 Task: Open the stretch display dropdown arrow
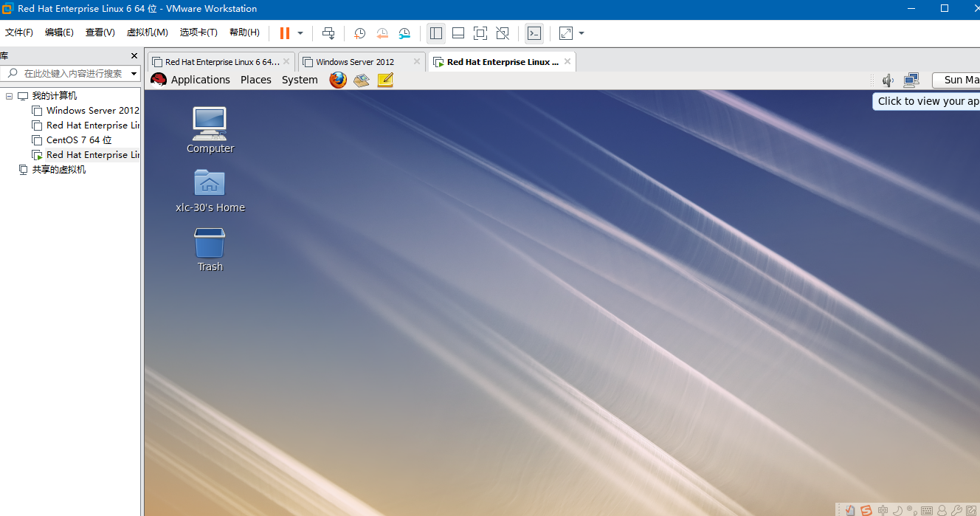[582, 33]
